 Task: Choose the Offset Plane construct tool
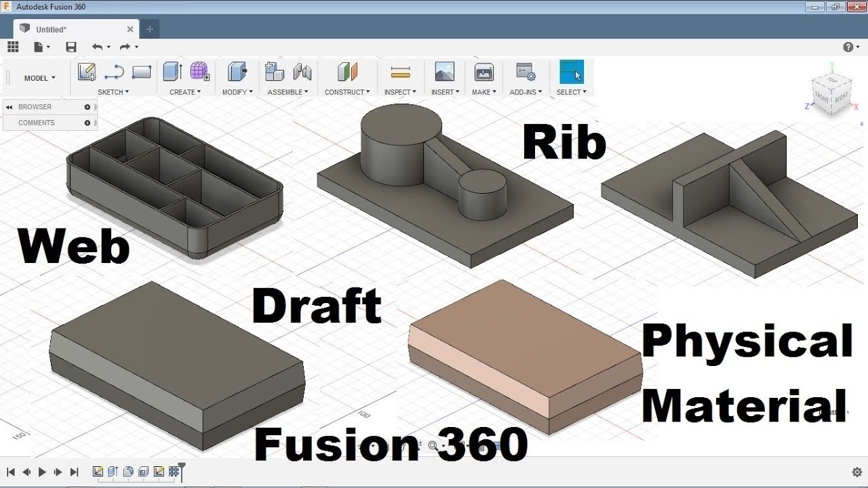click(x=347, y=72)
